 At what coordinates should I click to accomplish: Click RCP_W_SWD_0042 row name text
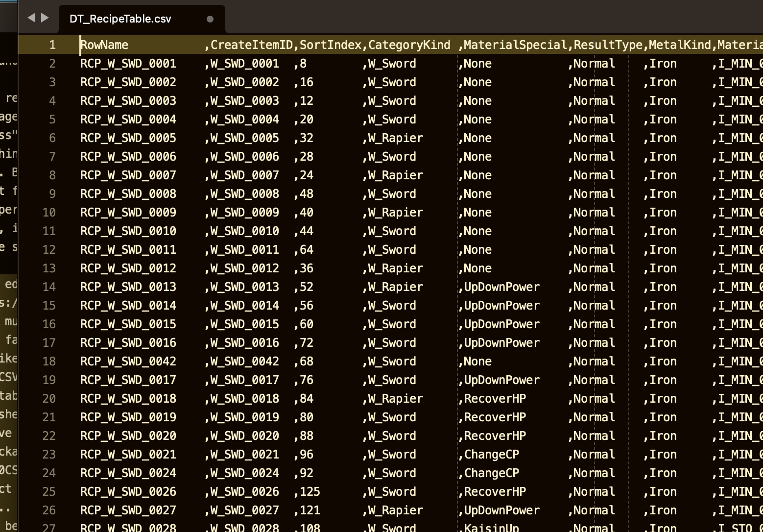pos(128,362)
